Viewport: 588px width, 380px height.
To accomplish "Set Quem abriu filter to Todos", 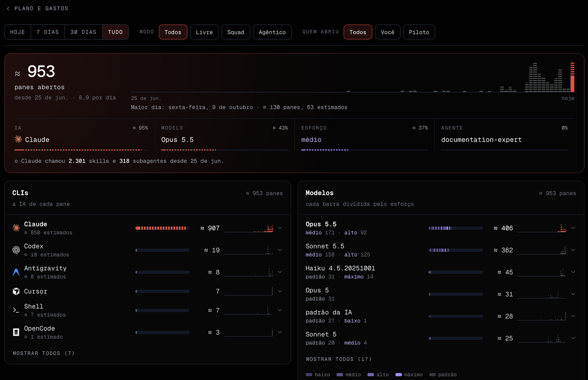I will [358, 32].
